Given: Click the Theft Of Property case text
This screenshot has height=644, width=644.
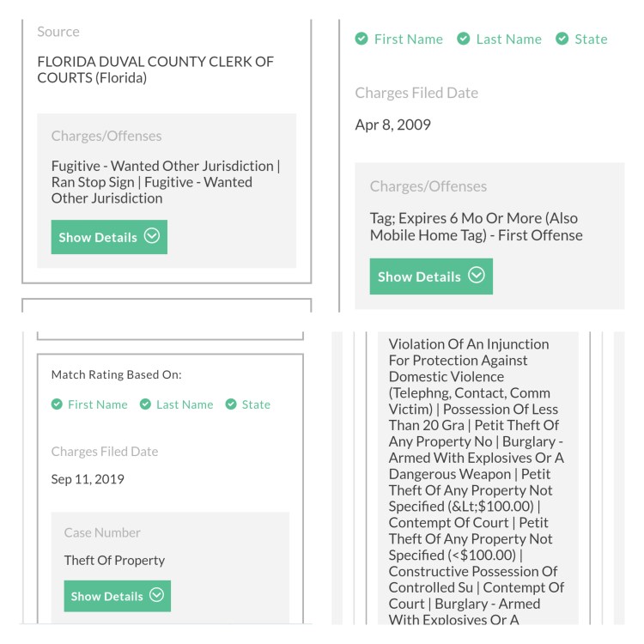Looking at the screenshot, I should (x=114, y=560).
